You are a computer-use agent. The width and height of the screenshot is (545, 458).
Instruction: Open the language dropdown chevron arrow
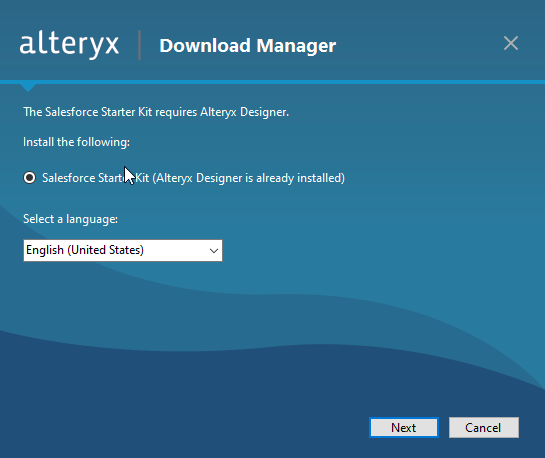tap(214, 251)
